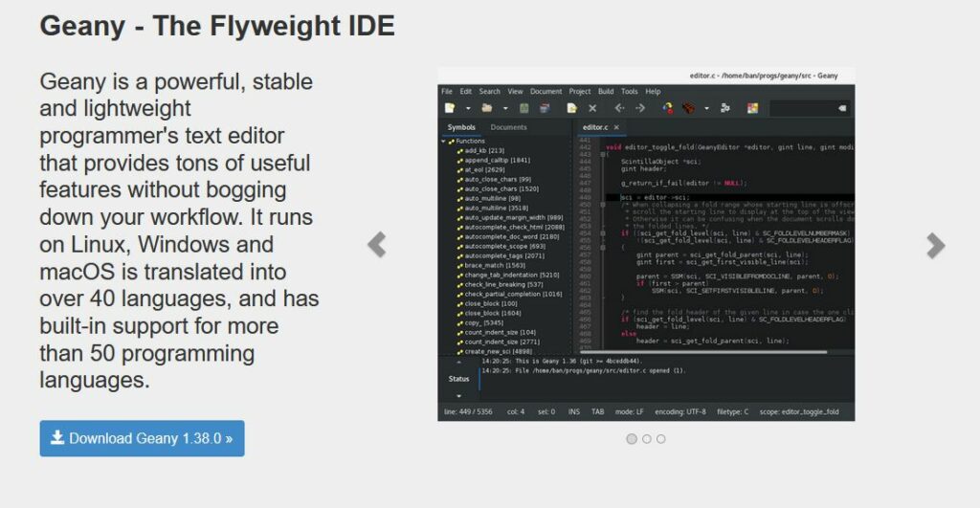Click the New file icon in Geany toolbar
The width and height of the screenshot is (980, 508).
[x=450, y=108]
